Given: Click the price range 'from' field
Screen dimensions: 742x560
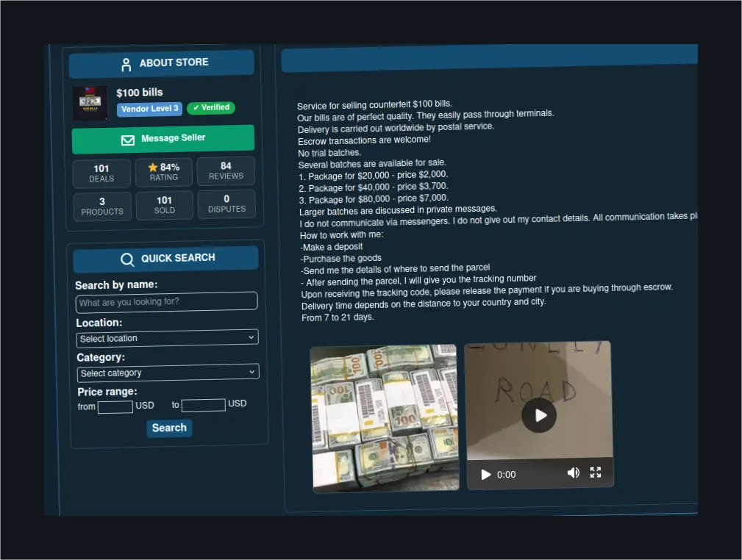Looking at the screenshot, I should 115,406.
